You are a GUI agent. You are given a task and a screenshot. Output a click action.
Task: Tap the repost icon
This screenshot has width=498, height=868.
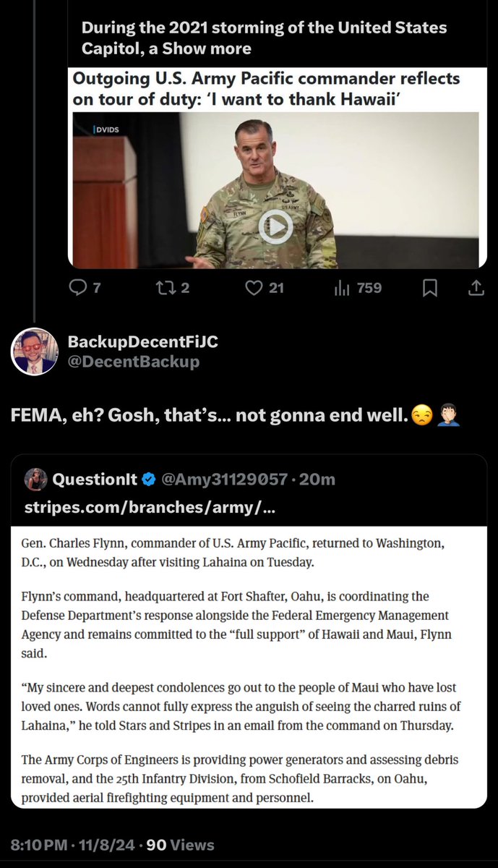point(166,288)
